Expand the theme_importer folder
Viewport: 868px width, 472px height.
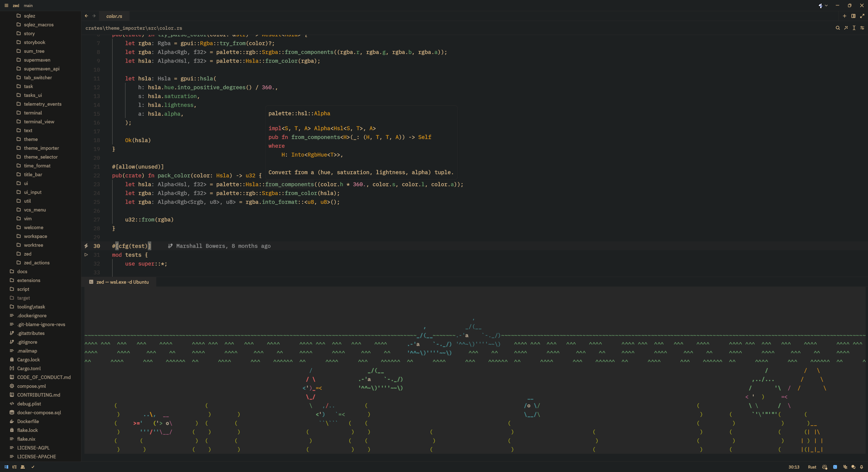click(41, 148)
